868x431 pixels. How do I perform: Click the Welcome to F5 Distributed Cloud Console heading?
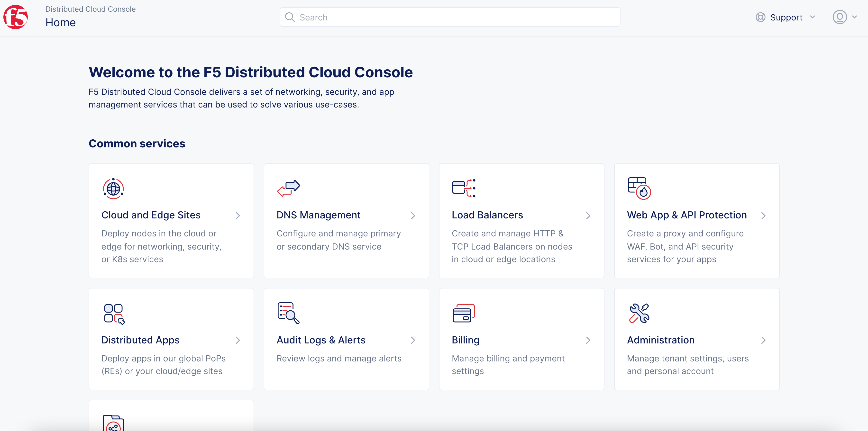click(251, 72)
